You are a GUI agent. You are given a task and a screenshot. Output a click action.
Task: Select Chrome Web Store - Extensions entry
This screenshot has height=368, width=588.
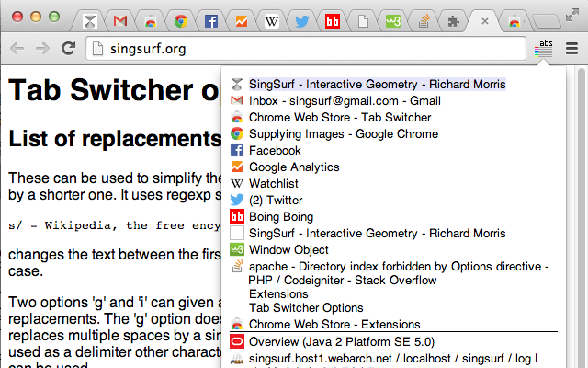coord(334,324)
